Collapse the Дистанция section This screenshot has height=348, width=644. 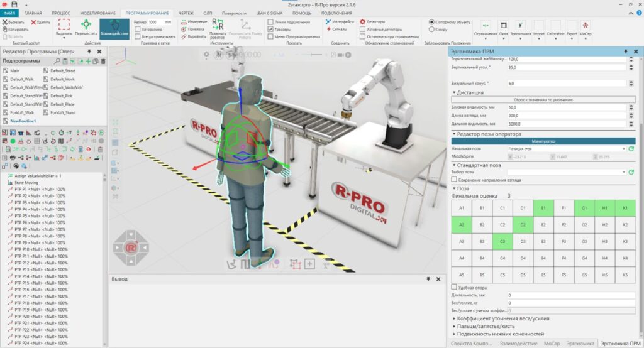tap(455, 92)
